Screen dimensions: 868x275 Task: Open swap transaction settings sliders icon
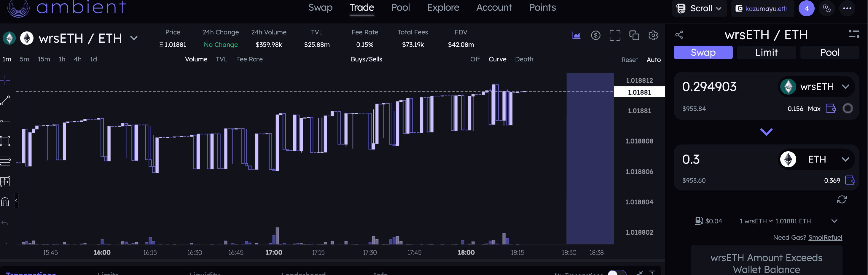tap(853, 34)
